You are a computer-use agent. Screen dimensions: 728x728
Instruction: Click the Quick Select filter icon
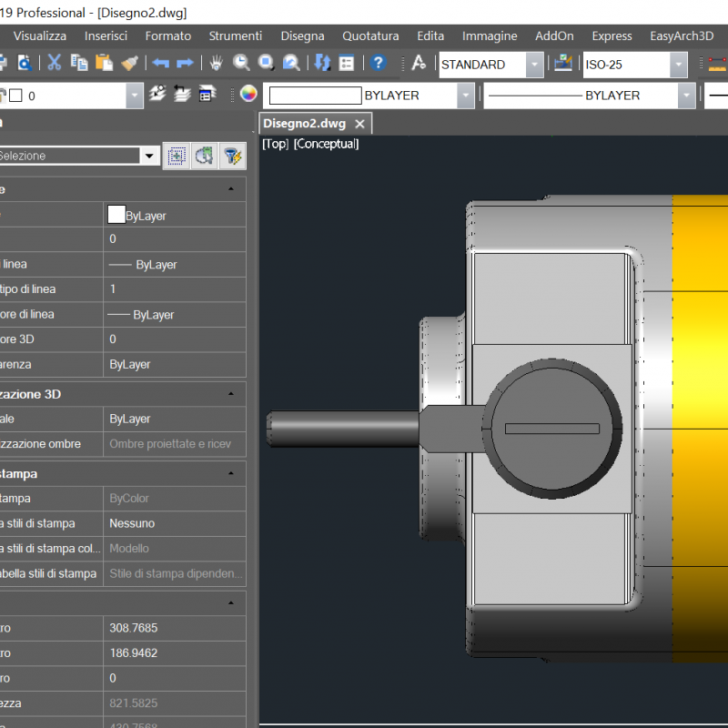coord(233,156)
